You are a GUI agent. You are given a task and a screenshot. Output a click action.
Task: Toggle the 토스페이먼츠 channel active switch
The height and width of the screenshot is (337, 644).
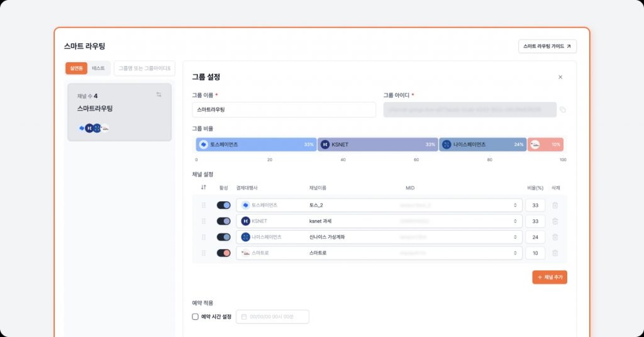click(x=223, y=205)
